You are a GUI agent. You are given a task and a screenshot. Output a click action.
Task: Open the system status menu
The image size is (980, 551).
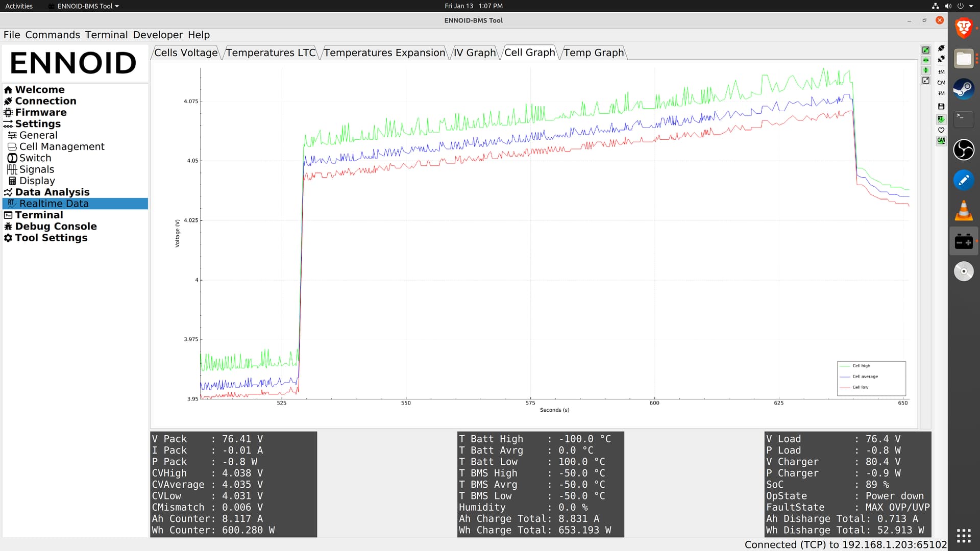click(952, 6)
